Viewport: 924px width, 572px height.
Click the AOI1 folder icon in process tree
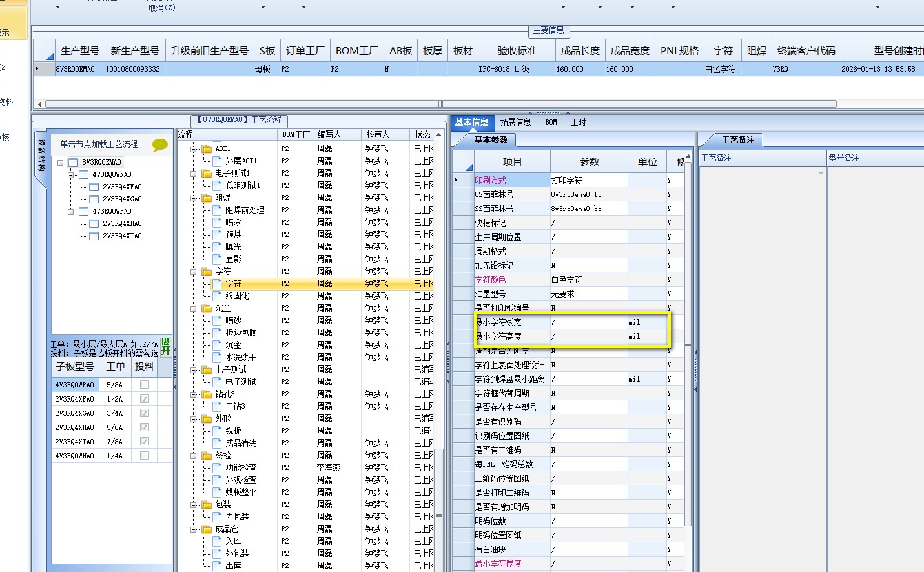[x=207, y=149]
